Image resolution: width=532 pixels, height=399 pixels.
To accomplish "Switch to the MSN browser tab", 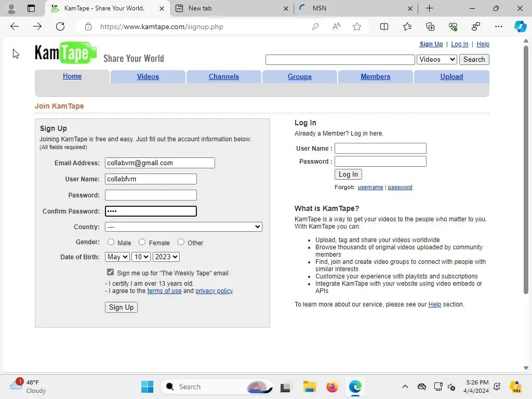I will pyautogui.click(x=355, y=8).
